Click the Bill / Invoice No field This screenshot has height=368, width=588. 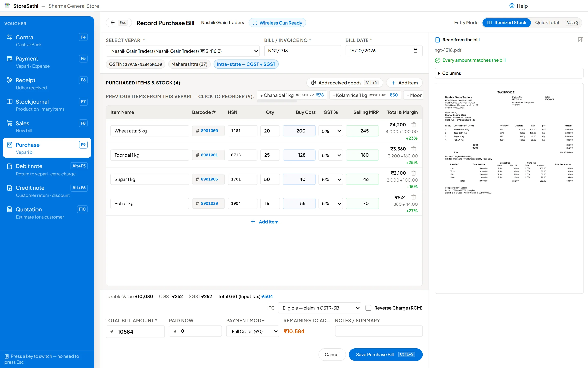(x=302, y=51)
